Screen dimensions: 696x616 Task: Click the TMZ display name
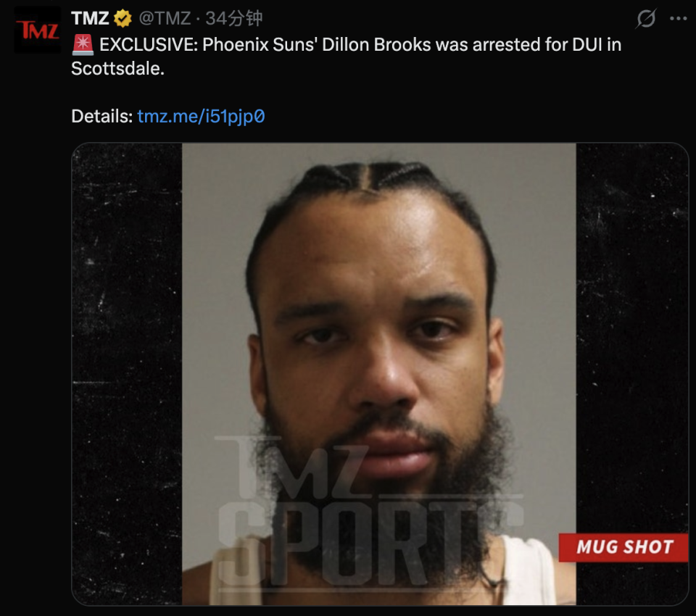pyautogui.click(x=90, y=19)
